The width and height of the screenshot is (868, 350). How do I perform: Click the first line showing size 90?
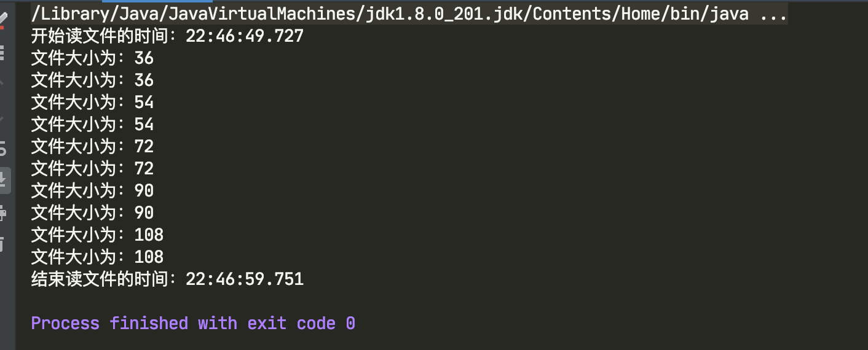point(92,191)
